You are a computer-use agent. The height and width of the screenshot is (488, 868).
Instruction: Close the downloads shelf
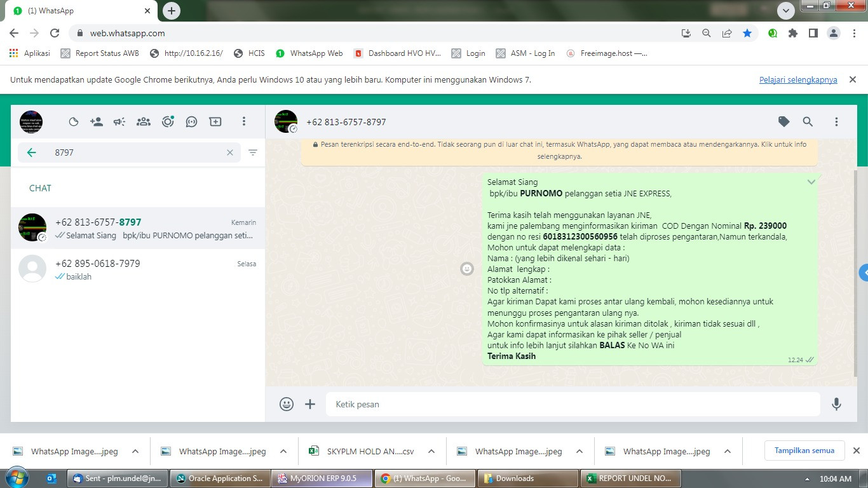click(856, 451)
